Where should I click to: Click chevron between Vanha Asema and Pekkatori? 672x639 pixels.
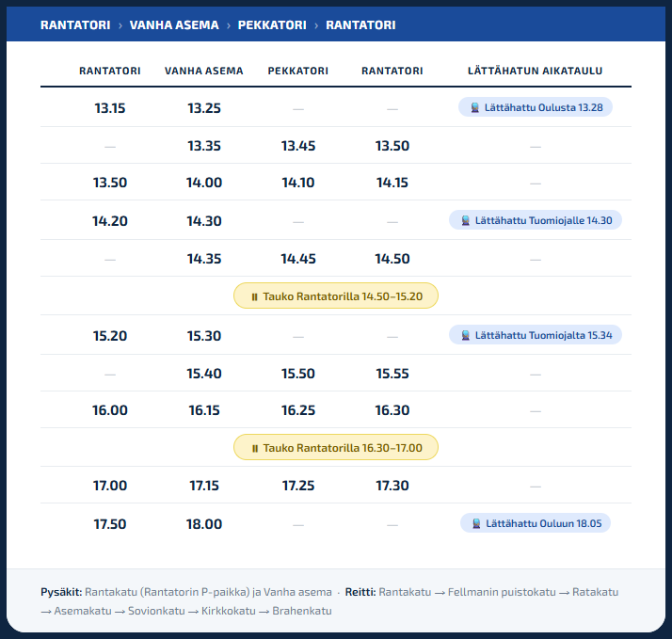229,25
